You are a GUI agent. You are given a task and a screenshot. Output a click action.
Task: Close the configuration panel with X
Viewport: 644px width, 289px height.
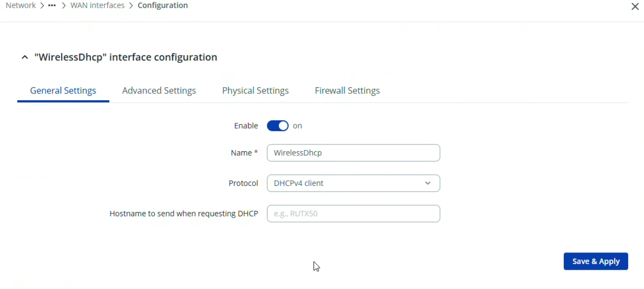point(635,7)
